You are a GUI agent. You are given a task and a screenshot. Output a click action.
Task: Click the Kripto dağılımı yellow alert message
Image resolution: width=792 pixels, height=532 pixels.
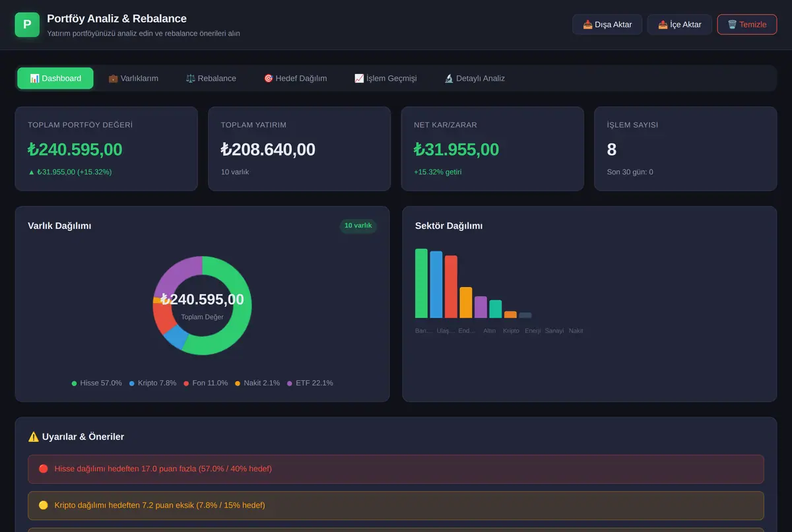[x=396, y=505]
